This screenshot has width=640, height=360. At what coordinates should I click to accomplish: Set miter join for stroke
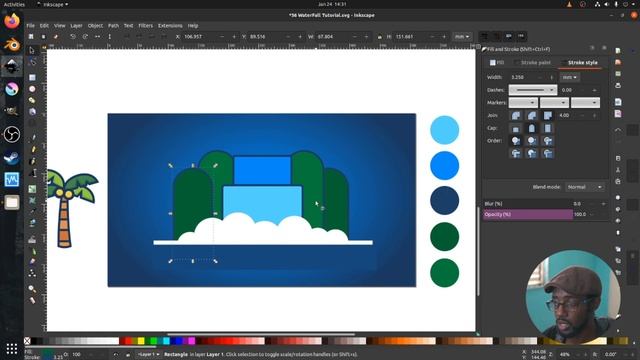tap(548, 116)
